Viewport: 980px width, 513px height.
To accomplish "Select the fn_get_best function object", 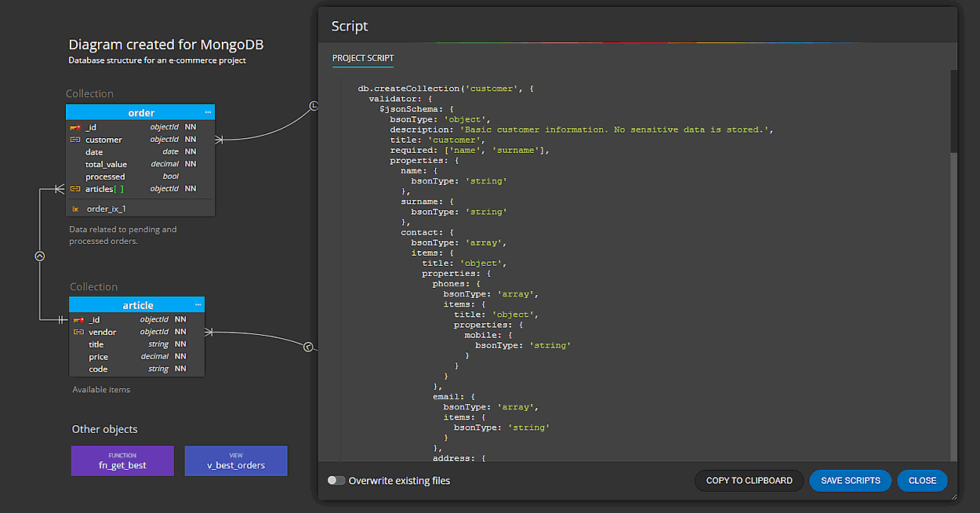I will (x=122, y=460).
